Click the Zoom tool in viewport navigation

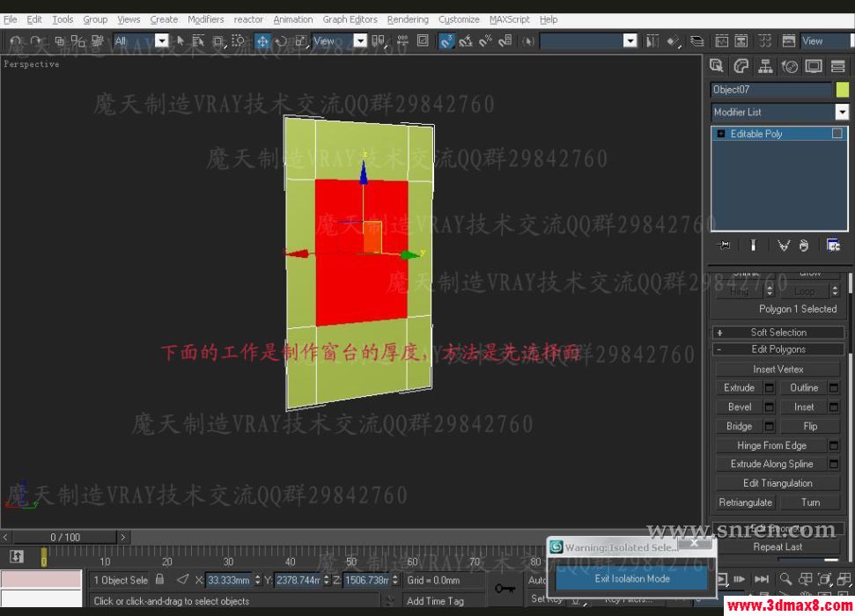point(786,579)
